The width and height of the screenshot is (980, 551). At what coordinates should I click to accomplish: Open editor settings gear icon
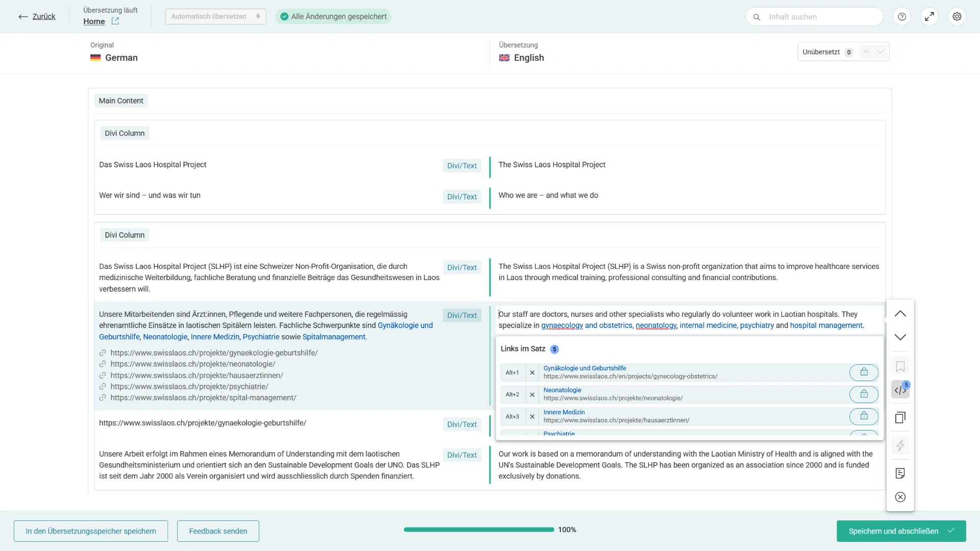(957, 17)
